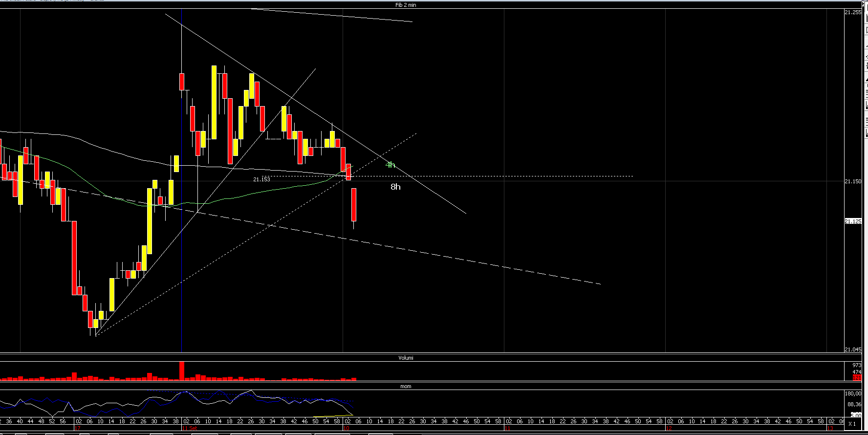Click the 21.153 price level label
The image size is (868, 435).
(261, 179)
